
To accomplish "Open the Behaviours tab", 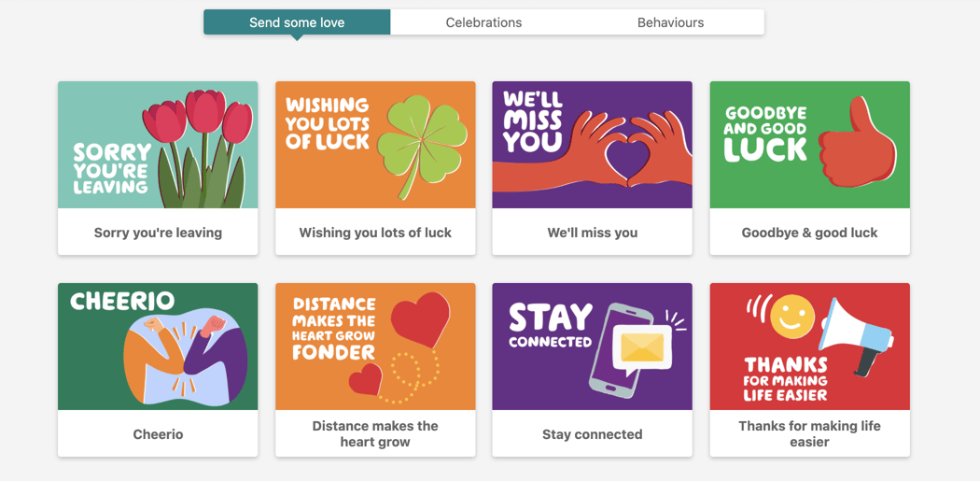I will [670, 22].
